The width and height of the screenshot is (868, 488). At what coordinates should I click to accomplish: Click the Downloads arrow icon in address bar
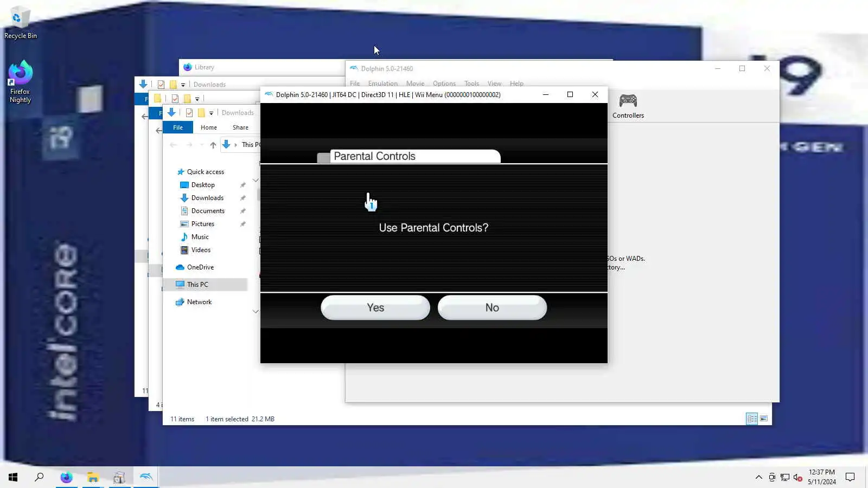tap(226, 145)
